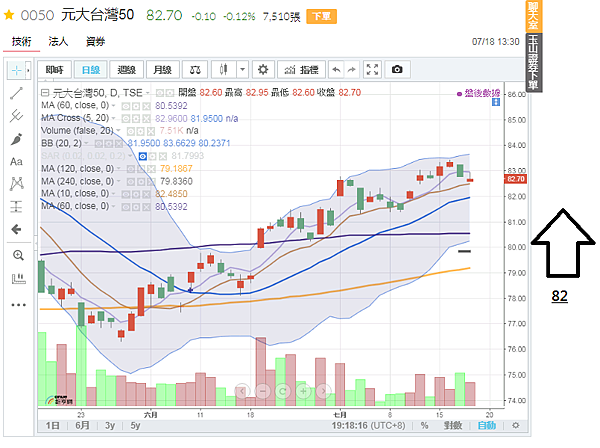This screenshot has width=600, height=448.
Task: Switch to the 週線 weekly timeframe
Action: [126, 69]
